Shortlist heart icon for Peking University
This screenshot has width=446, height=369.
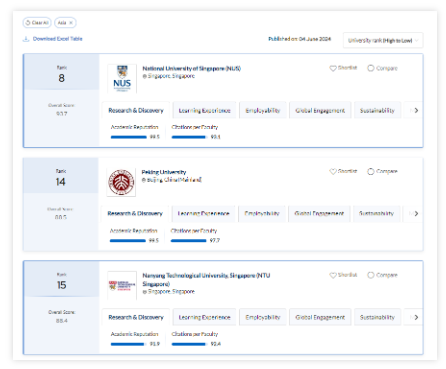(333, 171)
